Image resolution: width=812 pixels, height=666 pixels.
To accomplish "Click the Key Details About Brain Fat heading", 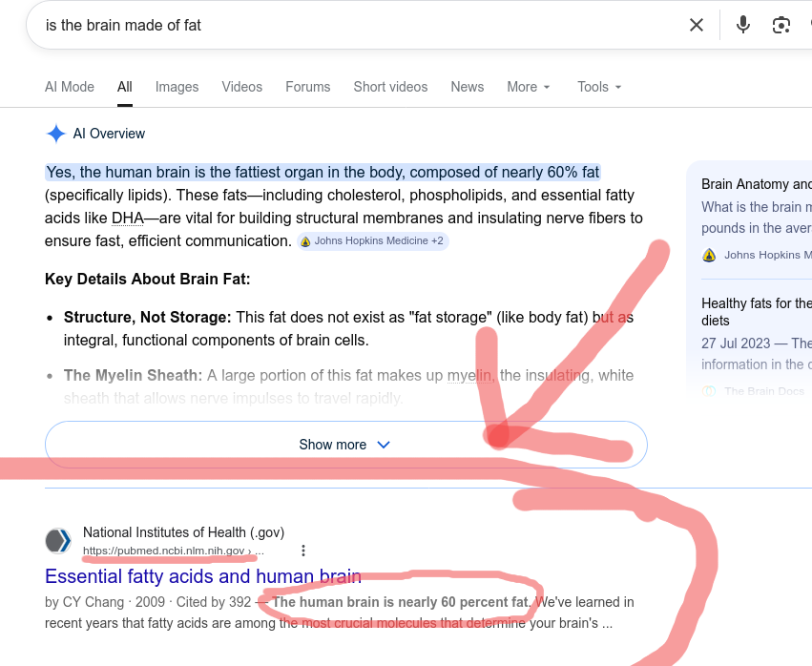I will 148,280.
